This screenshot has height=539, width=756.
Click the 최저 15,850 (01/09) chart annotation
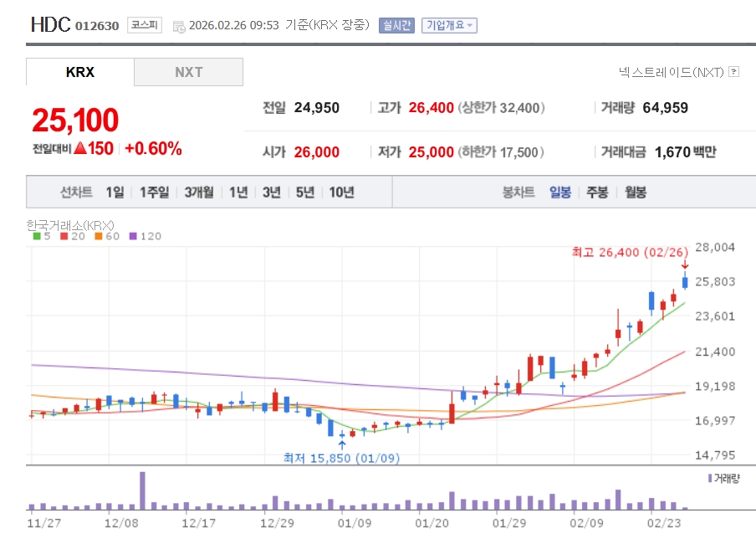tap(342, 458)
